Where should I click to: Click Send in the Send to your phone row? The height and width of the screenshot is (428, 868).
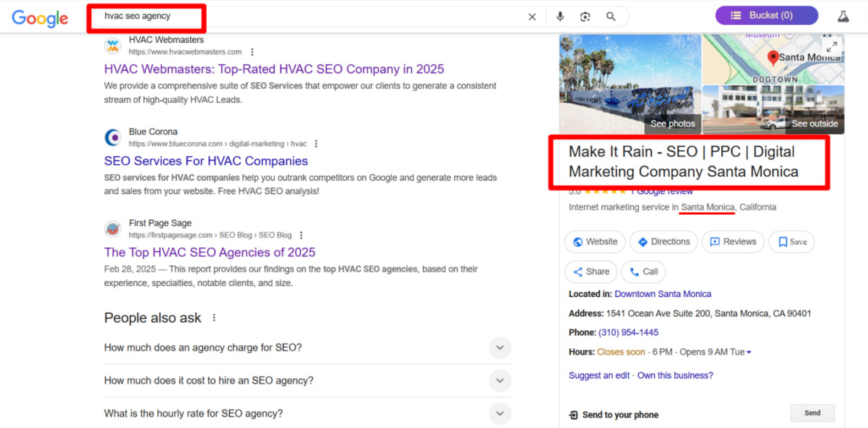(x=812, y=413)
